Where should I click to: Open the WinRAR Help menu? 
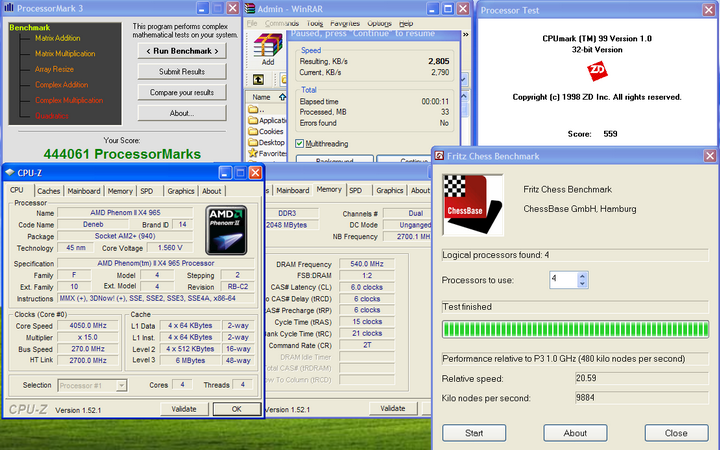[406, 23]
